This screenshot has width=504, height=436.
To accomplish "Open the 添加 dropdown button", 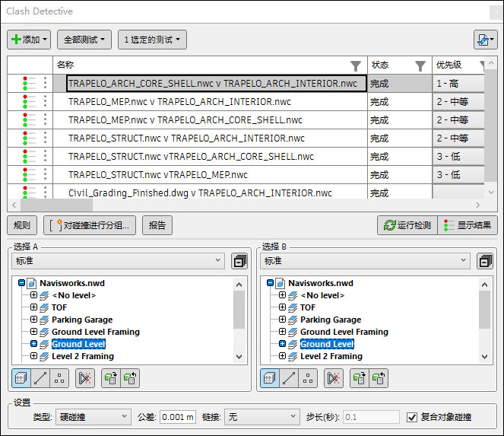I will (29, 40).
